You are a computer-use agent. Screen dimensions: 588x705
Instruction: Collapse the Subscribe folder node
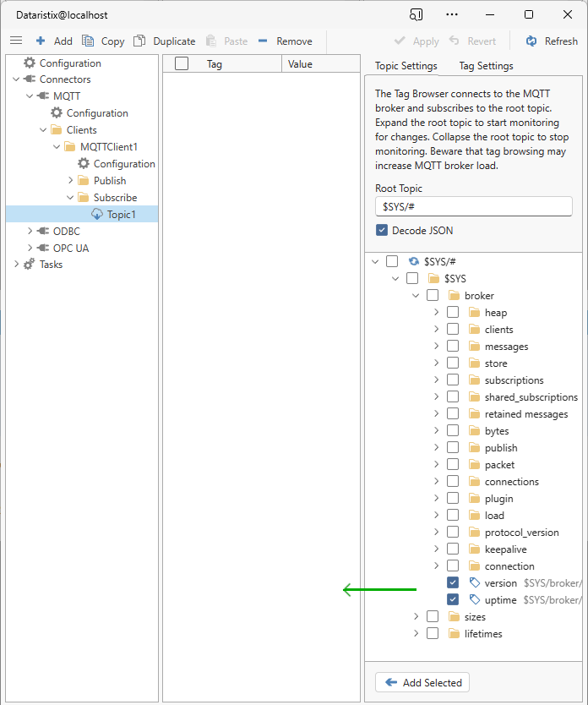click(70, 197)
